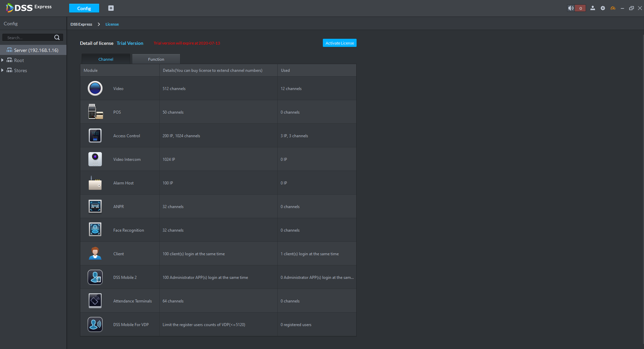Click the Face Recognition icon
Screen dimensions: 644x349
[x=95, y=230]
